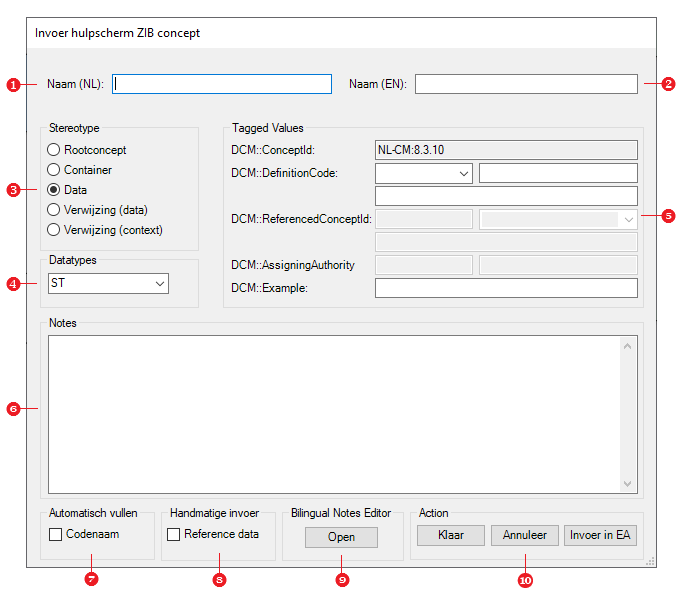
Task: Click the Notes scrollbar up arrow
Action: point(628,347)
